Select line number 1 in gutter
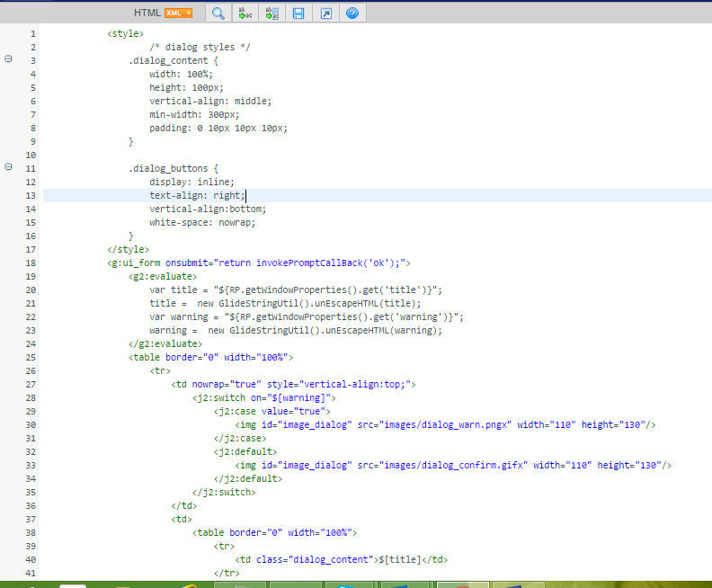This screenshot has height=588, width=712. pos(32,33)
